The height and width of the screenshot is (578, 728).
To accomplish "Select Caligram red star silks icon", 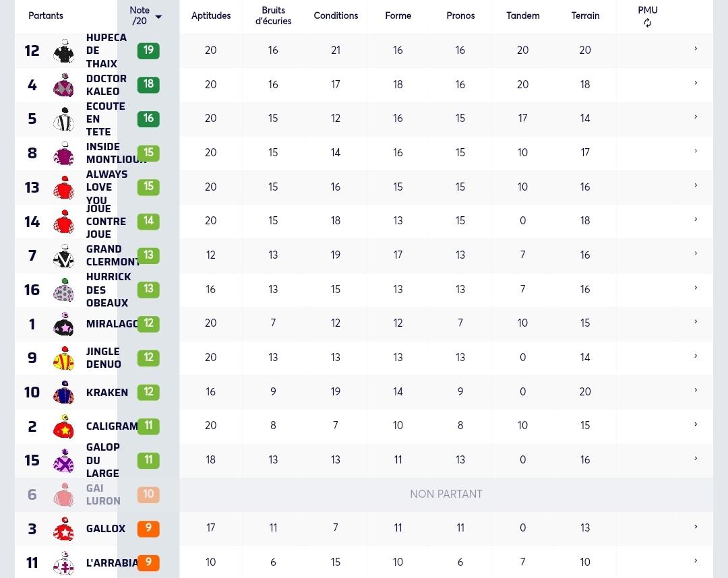I will coord(63,427).
